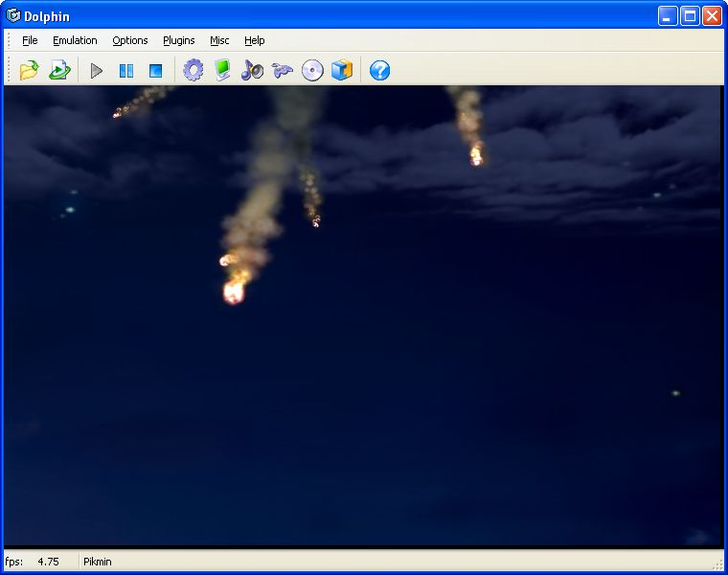728x575 pixels.
Task: Click the Pikmin label in status bar
Action: click(98, 562)
